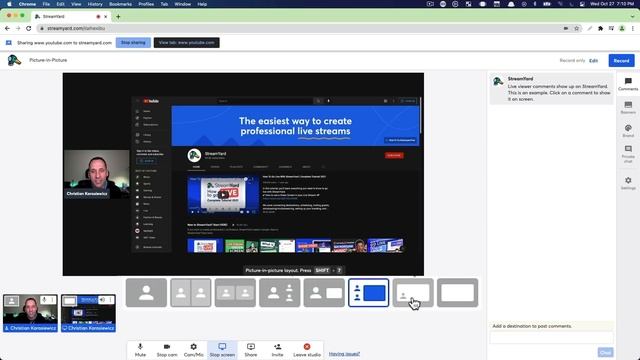640x360 pixels.
Task: Open three-dot menu on webcam thumbnail
Action: pyautogui.click(x=52, y=300)
